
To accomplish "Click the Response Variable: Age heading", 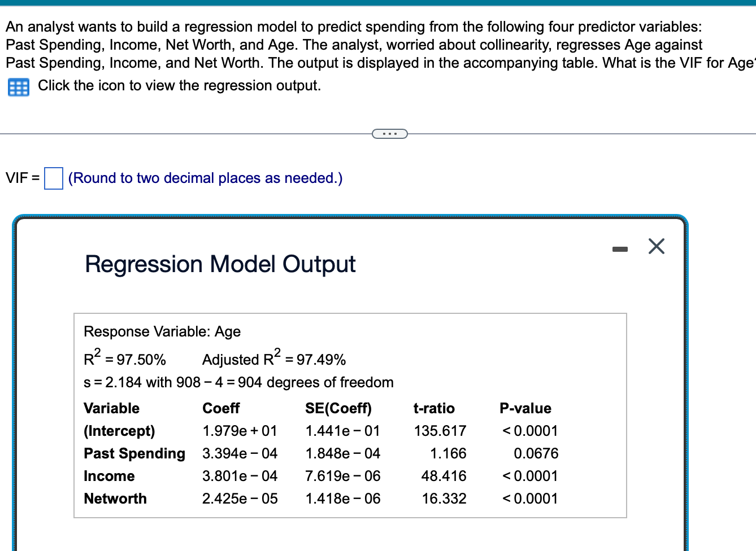I will pos(162,331).
